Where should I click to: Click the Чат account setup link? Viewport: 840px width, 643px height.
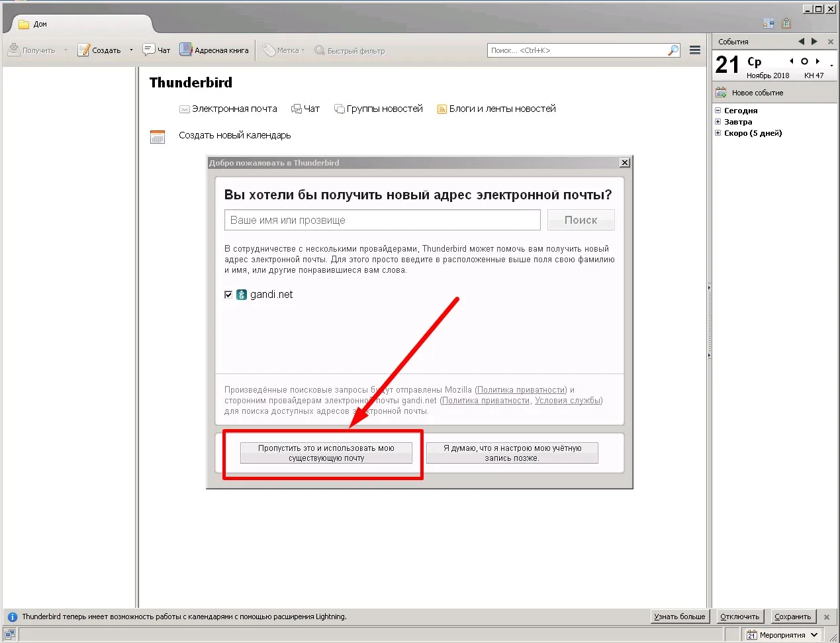point(306,109)
